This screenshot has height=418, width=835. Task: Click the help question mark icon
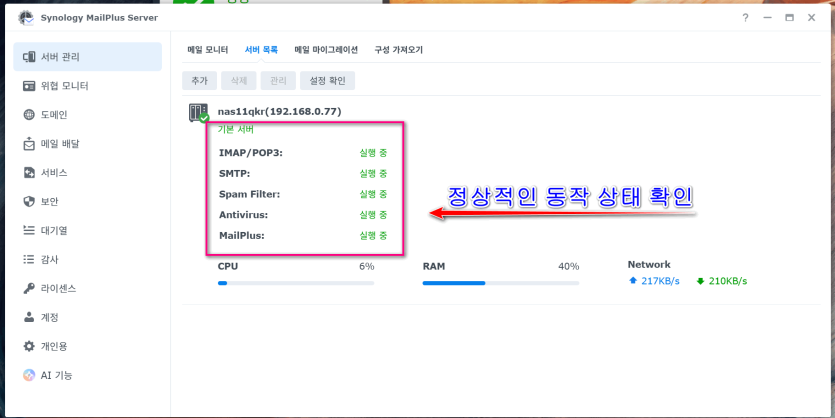[x=745, y=18]
